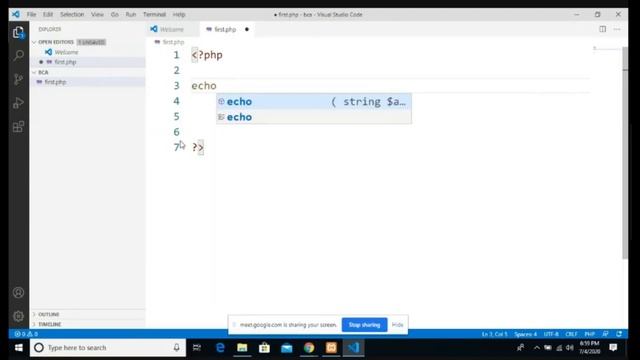Click the Task View taskbar icon

197,348
